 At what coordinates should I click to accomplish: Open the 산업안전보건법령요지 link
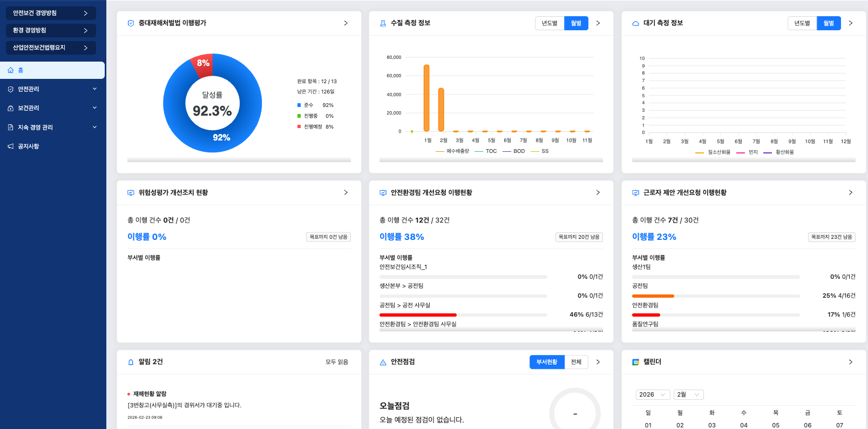pos(51,48)
